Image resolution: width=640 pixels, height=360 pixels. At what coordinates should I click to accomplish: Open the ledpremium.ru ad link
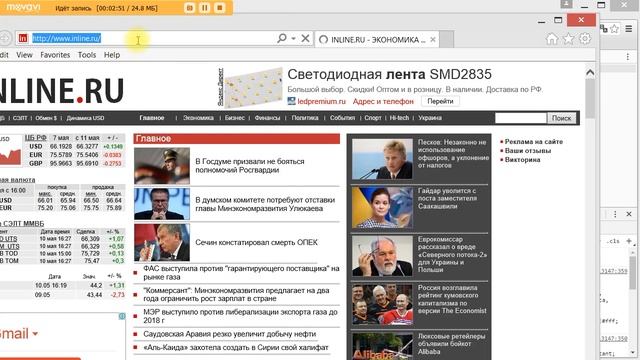[321, 101]
